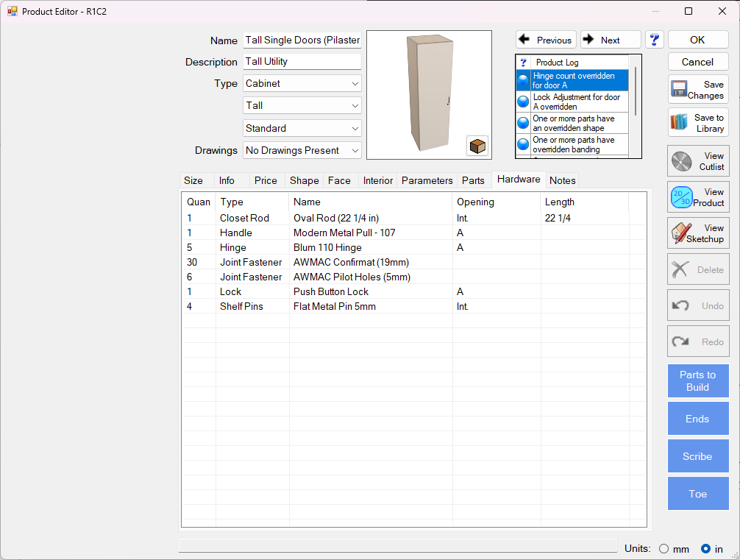
Task: Click the Description text field
Action: tap(302, 62)
